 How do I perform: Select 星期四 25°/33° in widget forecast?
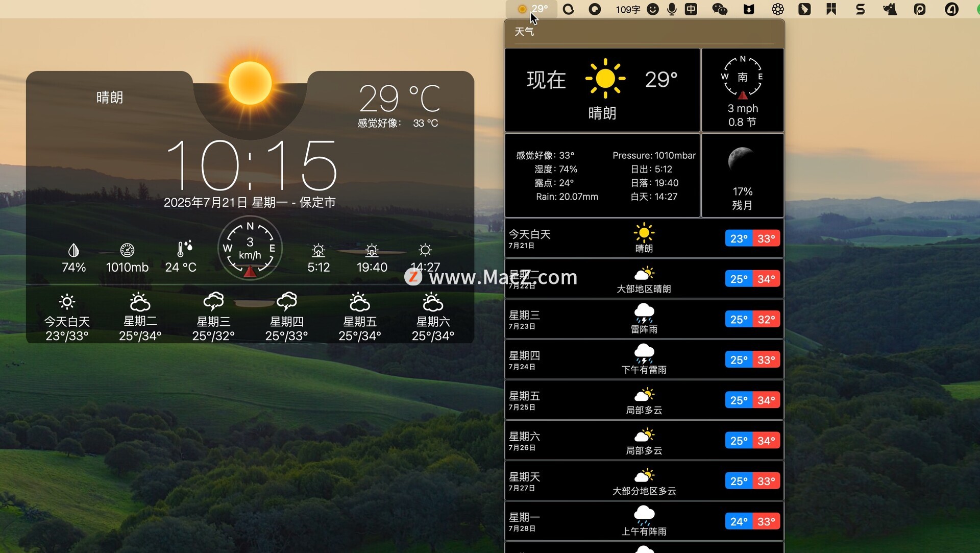tap(286, 317)
